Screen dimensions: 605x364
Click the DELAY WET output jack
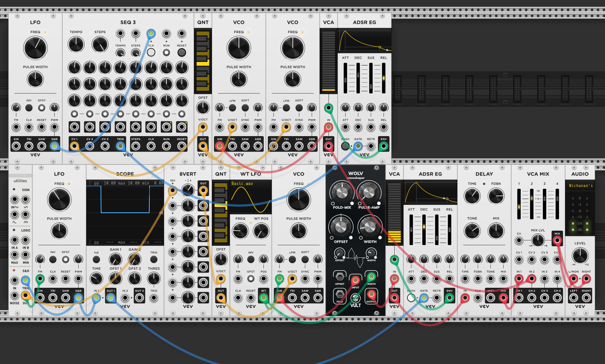coord(490,298)
